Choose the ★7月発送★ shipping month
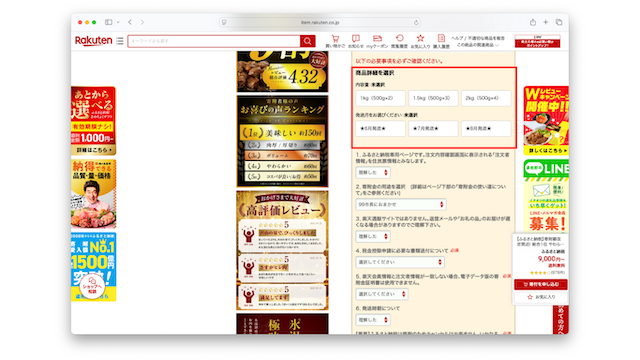Image resolution: width=640 pixels, height=360 pixels. point(433,128)
